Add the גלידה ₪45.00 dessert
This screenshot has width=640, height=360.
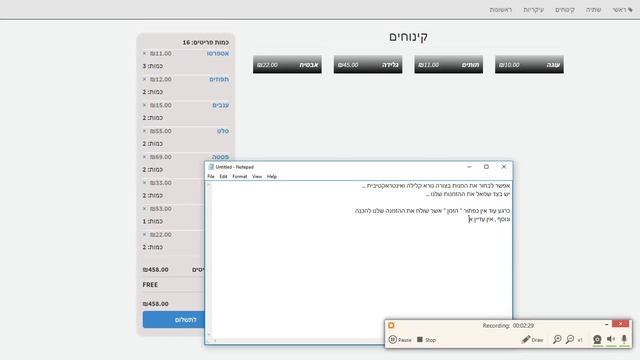[x=368, y=64]
